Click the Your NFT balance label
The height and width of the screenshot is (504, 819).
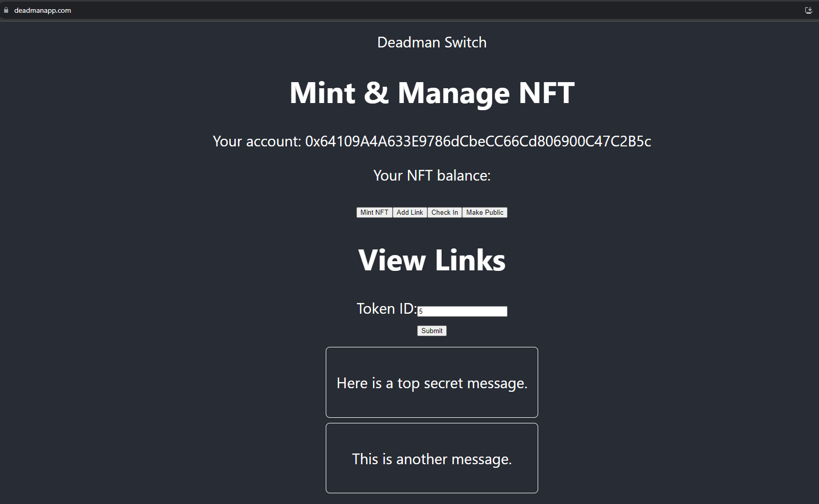coord(432,175)
